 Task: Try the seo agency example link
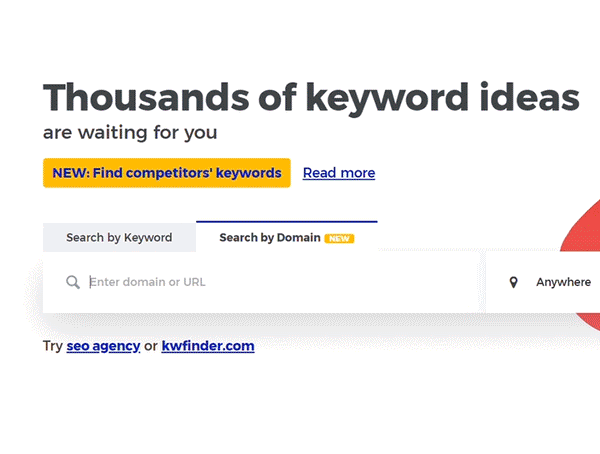(x=103, y=346)
